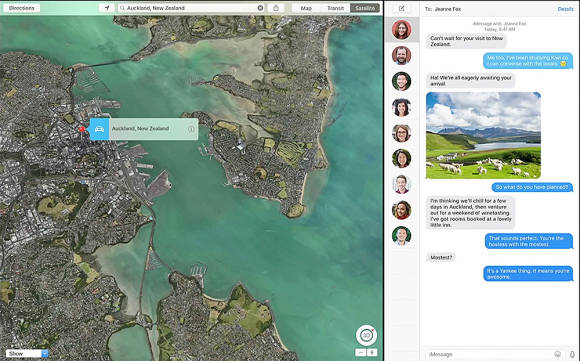Click the microphone dictation icon
580x361 pixels.
(572, 354)
